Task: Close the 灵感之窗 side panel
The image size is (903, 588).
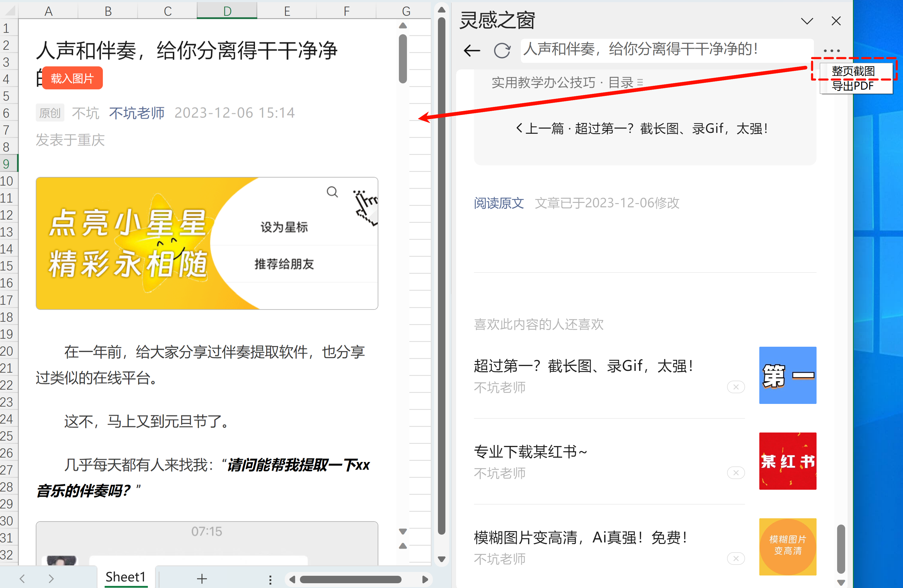Action: (x=836, y=21)
